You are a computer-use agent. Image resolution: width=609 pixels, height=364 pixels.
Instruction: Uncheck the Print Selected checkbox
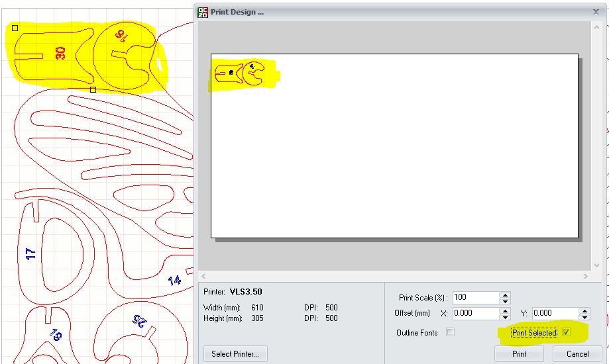click(566, 332)
